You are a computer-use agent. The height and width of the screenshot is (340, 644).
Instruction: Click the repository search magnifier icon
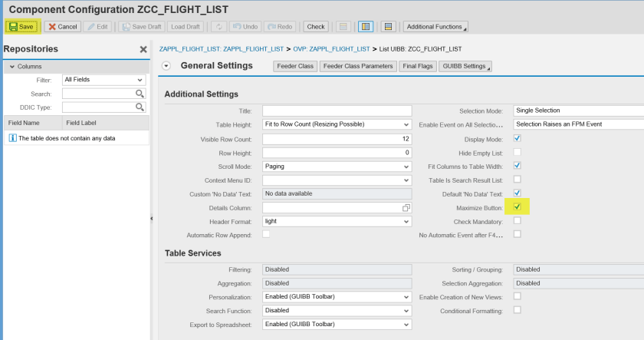[140, 94]
